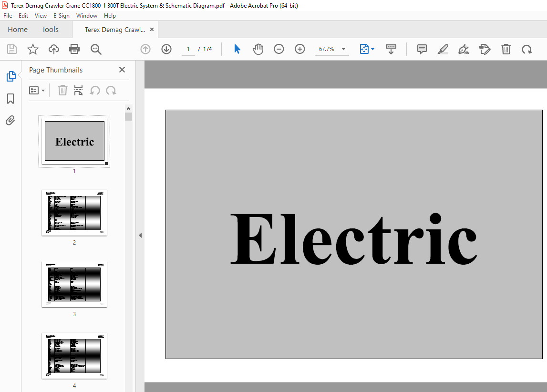Choose the Selection arrow tool
This screenshot has width=547, height=392.
pyautogui.click(x=237, y=49)
